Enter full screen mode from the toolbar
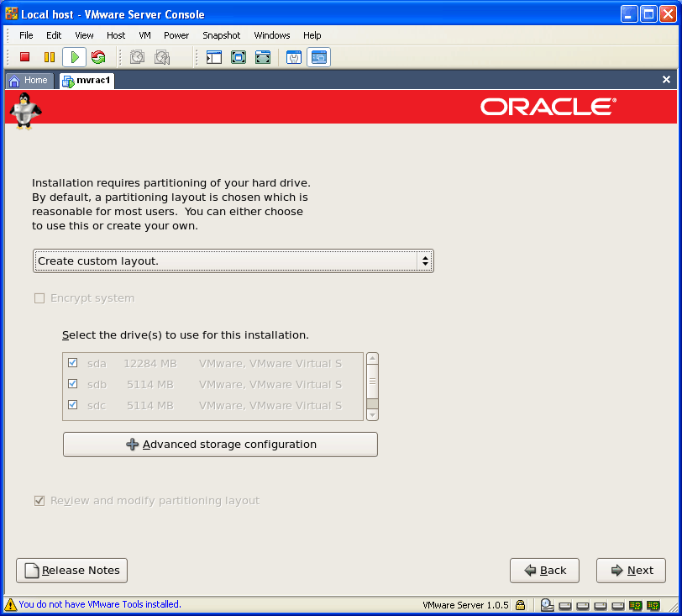Screen dimensions: 682x616 [239, 57]
